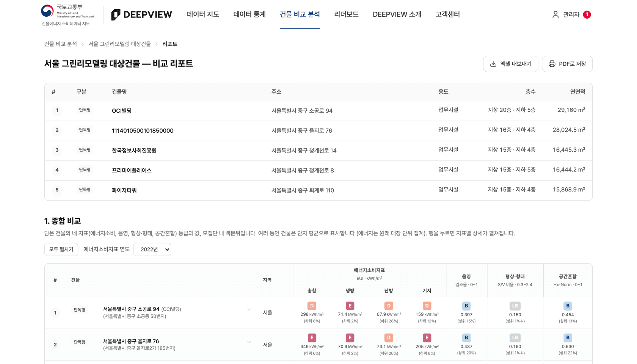Click 건물 비교 분석 breadcrumb link
Image resolution: width=637 pixels, height=364 pixels.
coord(61,44)
